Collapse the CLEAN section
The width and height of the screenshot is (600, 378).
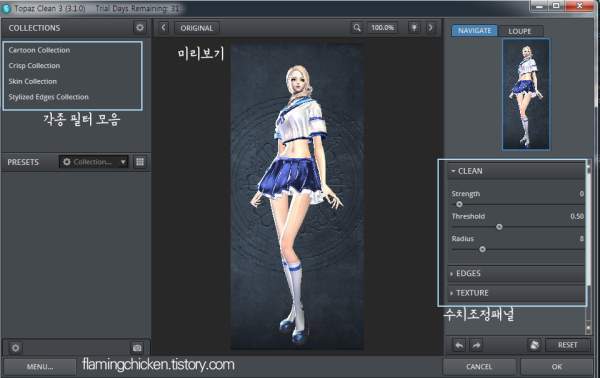[516, 171]
